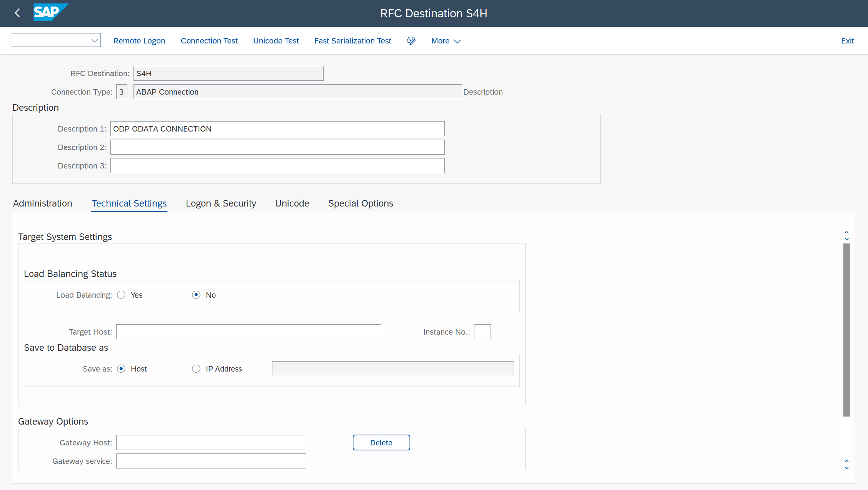Click the Delete button in Gateway Options

381,442
